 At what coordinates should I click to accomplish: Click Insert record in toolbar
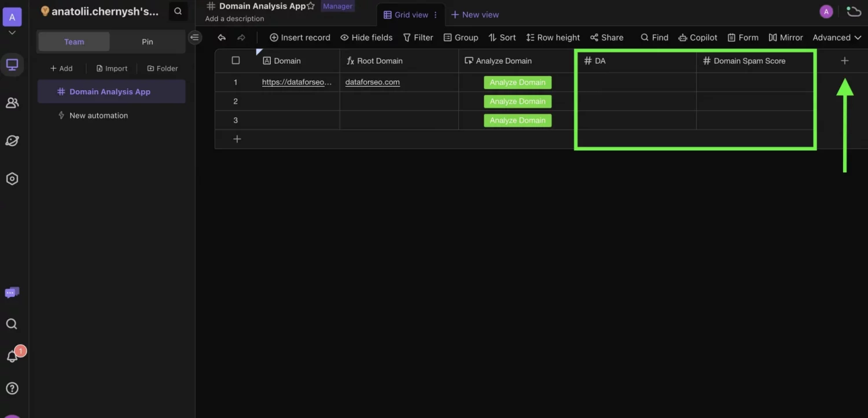pyautogui.click(x=300, y=38)
